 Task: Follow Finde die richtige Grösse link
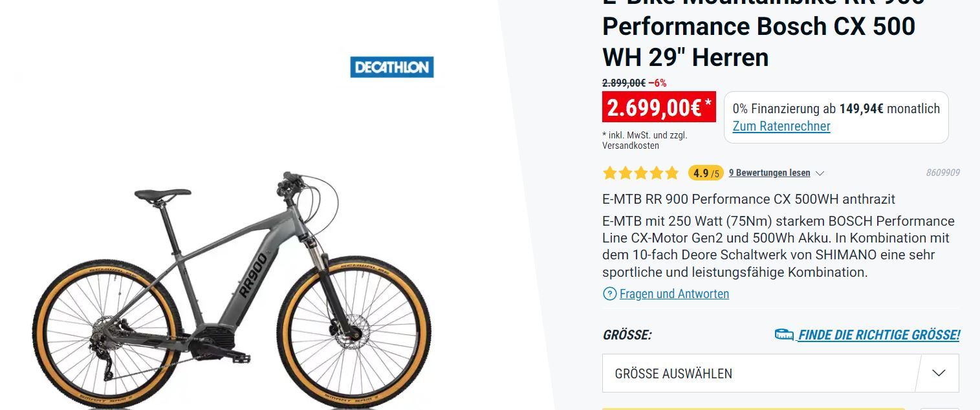(878, 335)
